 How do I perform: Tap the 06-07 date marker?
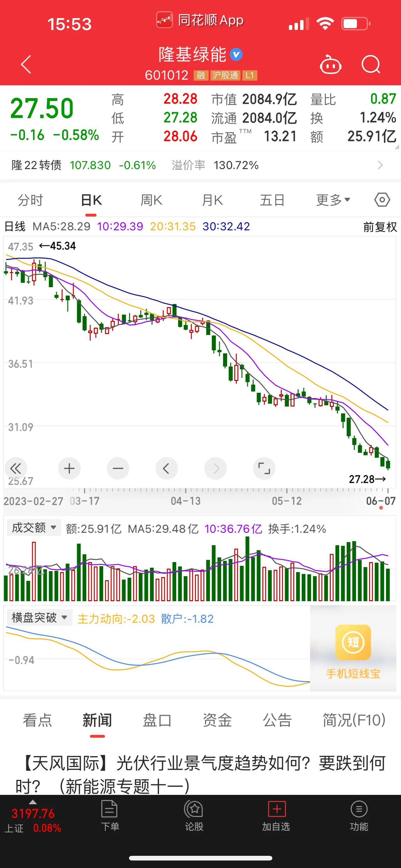[381, 501]
